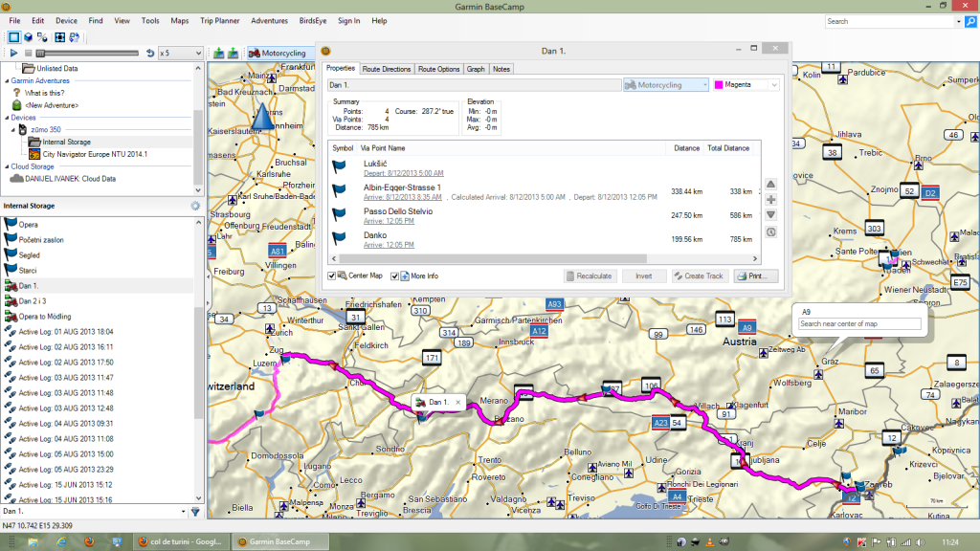Open the BirdsEye menu

[313, 21]
